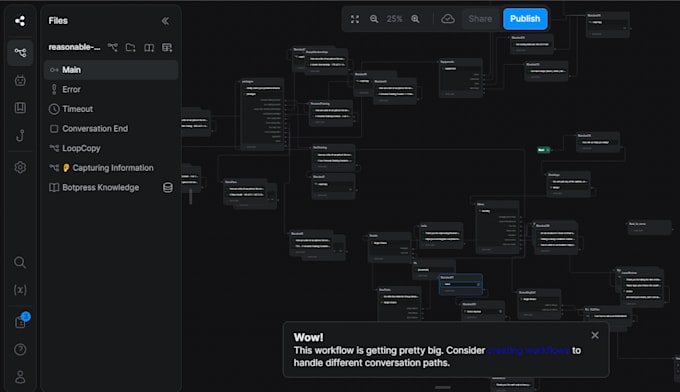The image size is (680, 392).
Task: Open chatbot settings gear icon
Action: [20, 167]
